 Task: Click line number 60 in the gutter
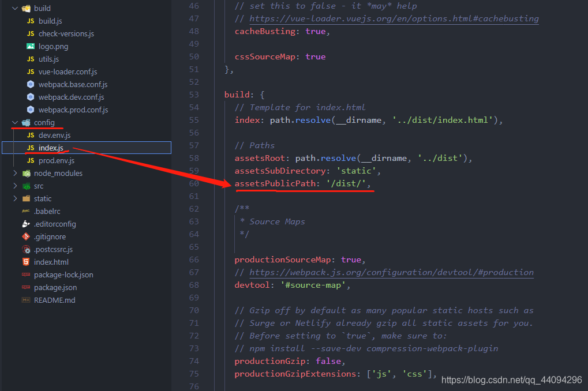pyautogui.click(x=194, y=183)
